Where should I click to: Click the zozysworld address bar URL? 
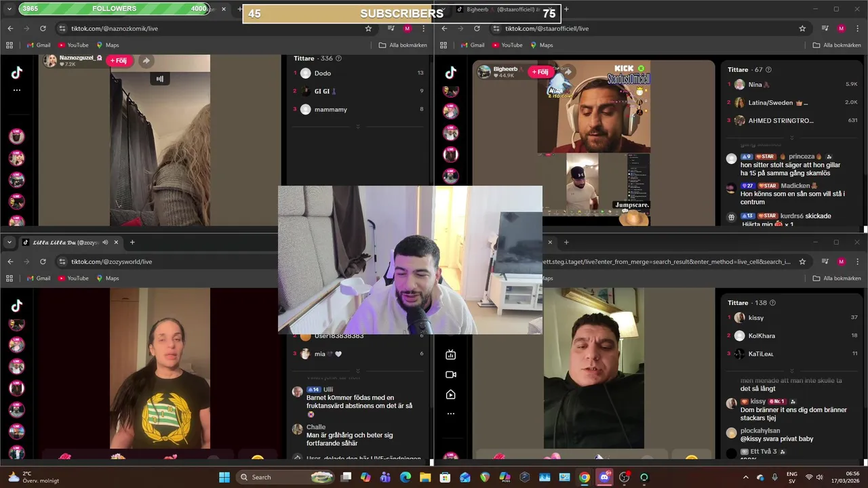click(x=111, y=262)
